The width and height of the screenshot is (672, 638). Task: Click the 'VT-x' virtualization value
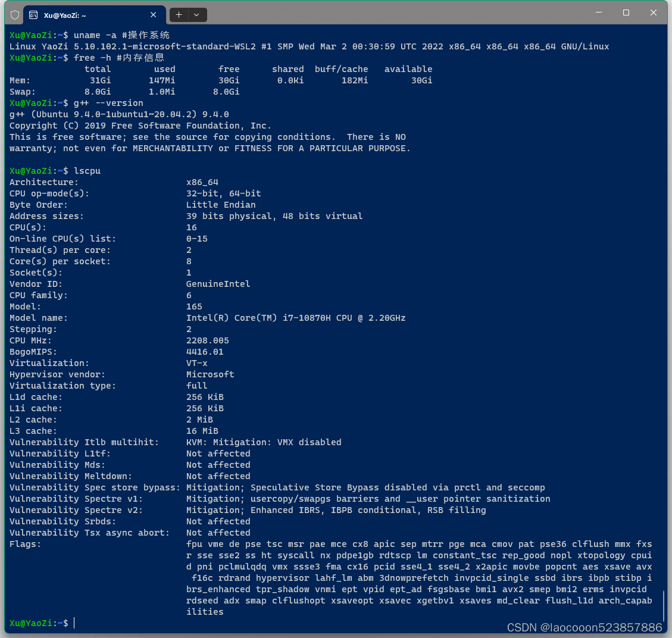point(196,364)
